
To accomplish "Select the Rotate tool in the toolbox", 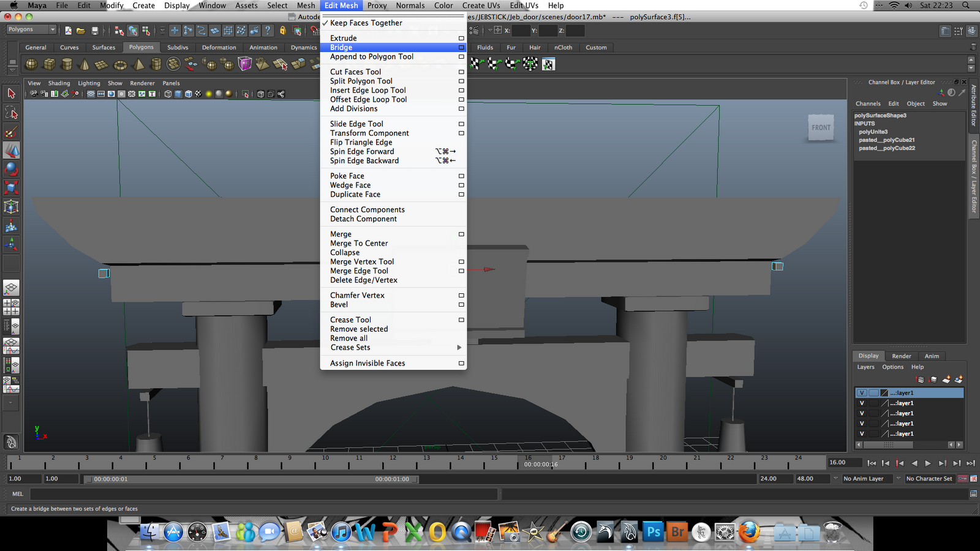I will 11,169.
